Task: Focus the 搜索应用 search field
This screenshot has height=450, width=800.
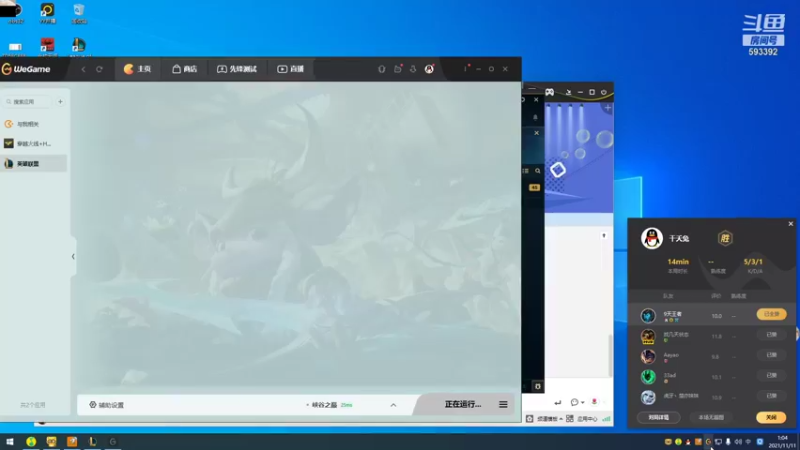Action: 28,102
